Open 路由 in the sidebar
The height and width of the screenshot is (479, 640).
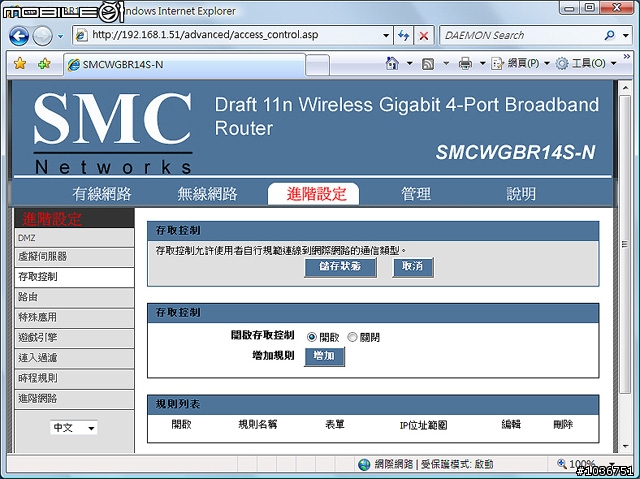(74, 297)
